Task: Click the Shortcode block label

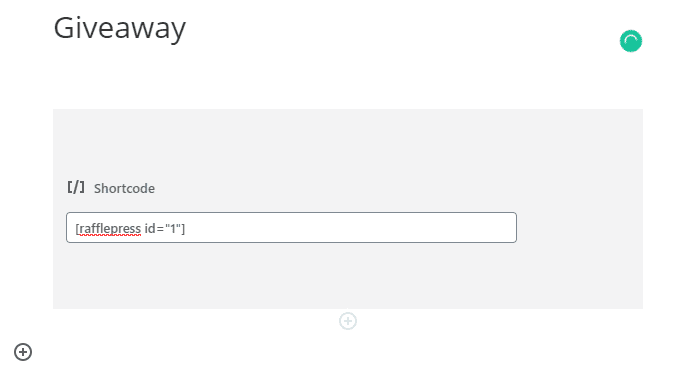Action: (x=124, y=188)
